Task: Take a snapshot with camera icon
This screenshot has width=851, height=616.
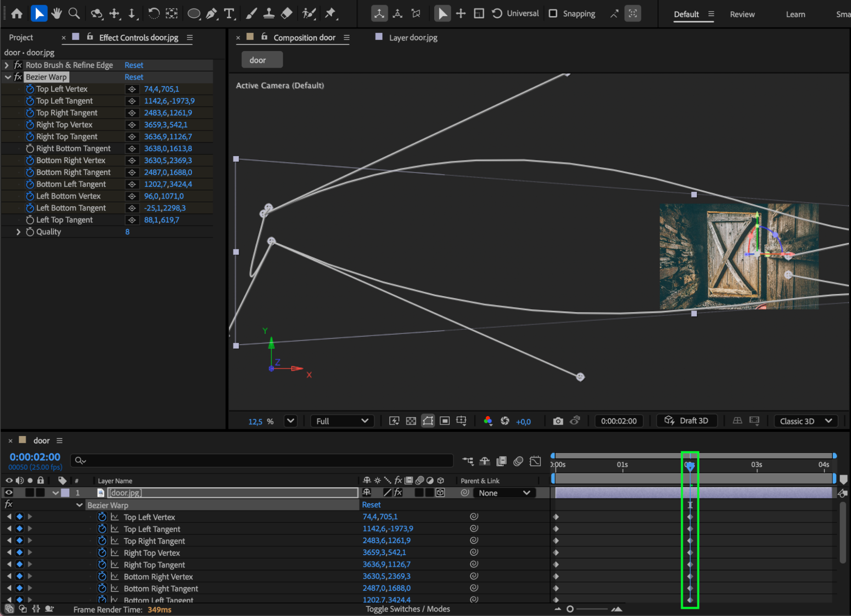Action: coord(558,421)
